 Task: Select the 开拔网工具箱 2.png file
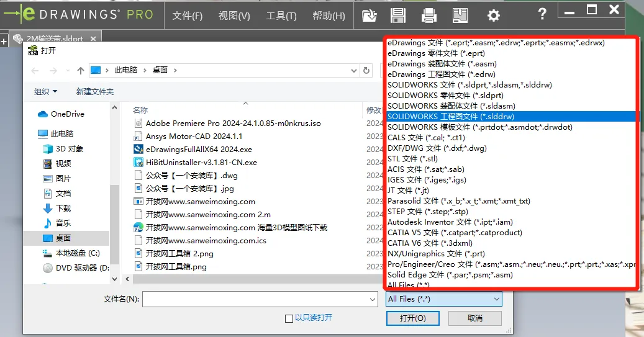point(174,254)
